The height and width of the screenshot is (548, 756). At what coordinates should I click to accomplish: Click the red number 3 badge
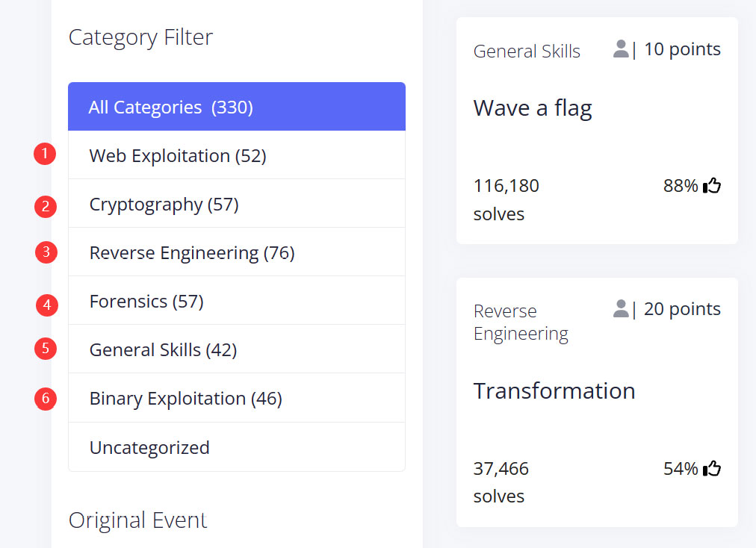46,252
